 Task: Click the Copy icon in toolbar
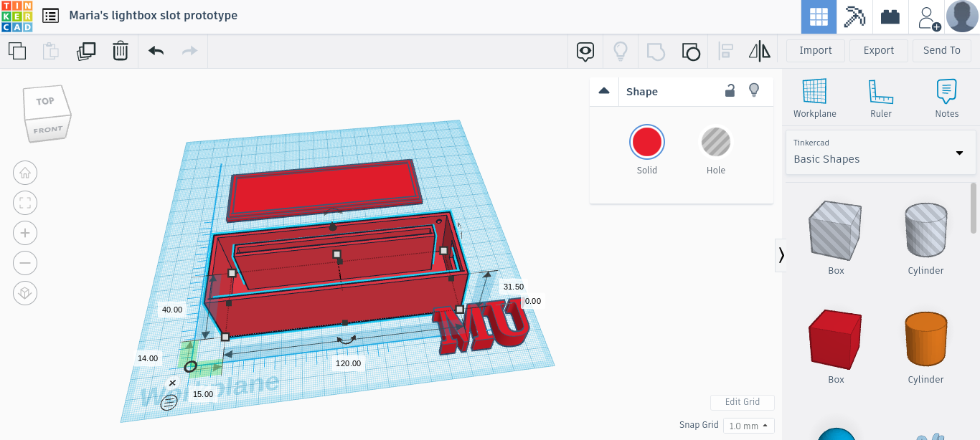(17, 51)
